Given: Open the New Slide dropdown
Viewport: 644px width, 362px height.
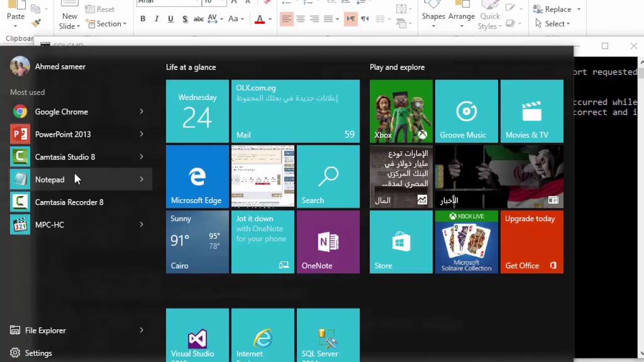Looking at the screenshot, I should pyautogui.click(x=70, y=21).
